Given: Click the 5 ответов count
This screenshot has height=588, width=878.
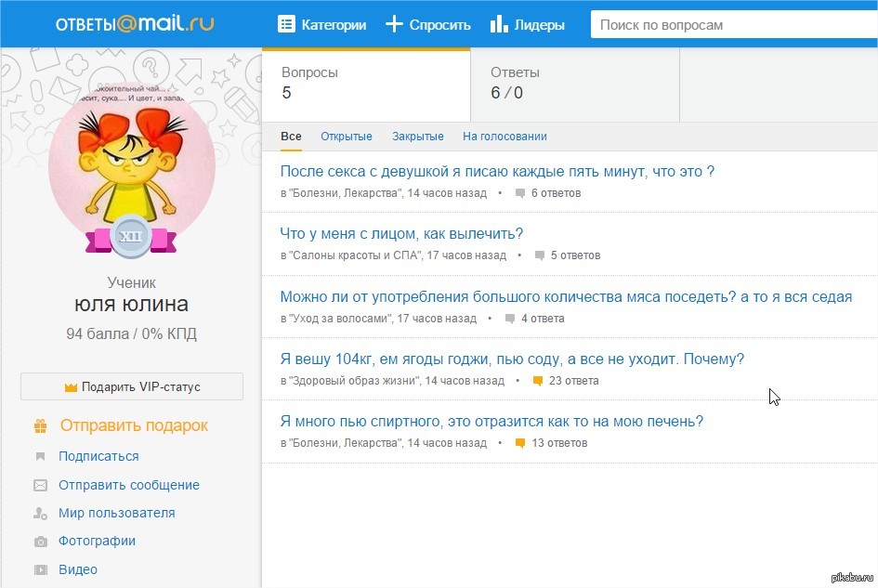Looking at the screenshot, I should 576,255.
